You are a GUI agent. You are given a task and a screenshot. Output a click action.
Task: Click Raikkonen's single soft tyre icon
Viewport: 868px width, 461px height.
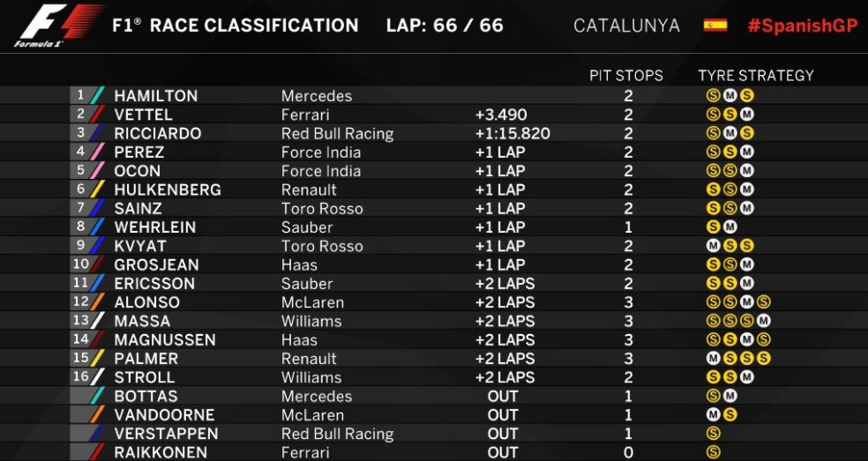[x=714, y=452]
